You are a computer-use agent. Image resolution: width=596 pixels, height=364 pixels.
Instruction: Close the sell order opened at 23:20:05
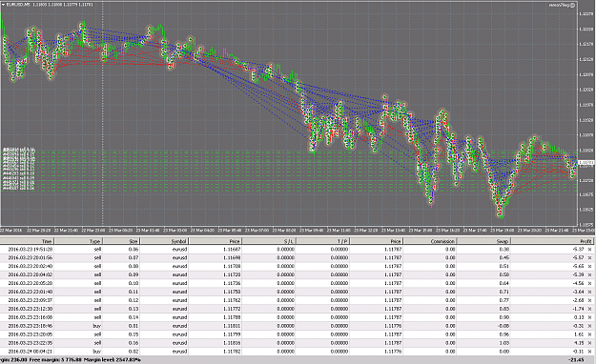[x=589, y=334]
